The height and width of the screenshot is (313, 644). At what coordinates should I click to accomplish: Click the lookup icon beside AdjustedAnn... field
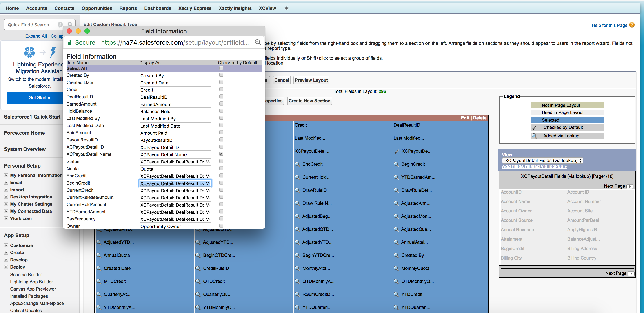(397, 203)
